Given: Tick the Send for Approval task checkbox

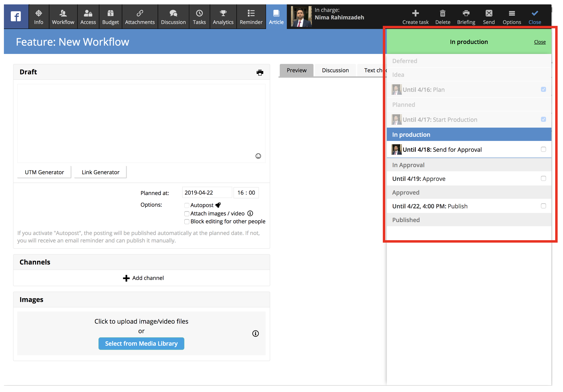Looking at the screenshot, I should point(543,149).
